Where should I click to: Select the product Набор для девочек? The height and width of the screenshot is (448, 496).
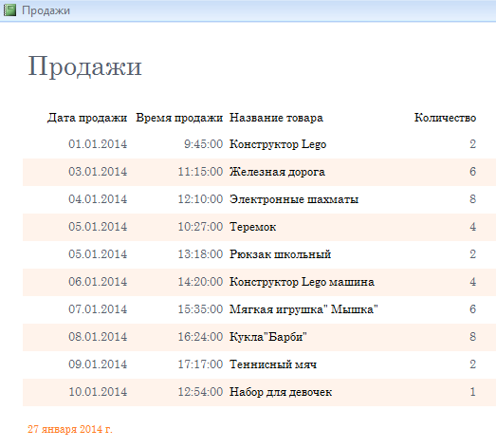tap(281, 392)
